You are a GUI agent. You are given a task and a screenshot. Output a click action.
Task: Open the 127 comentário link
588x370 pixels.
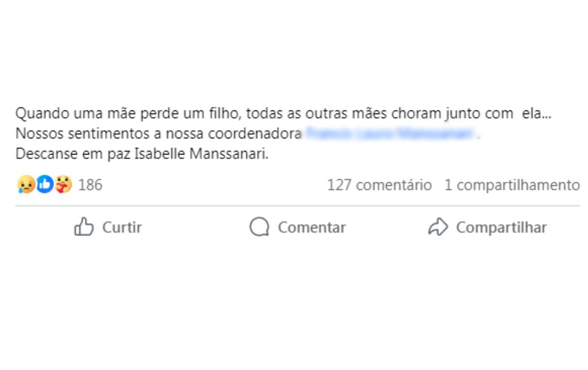[379, 185]
